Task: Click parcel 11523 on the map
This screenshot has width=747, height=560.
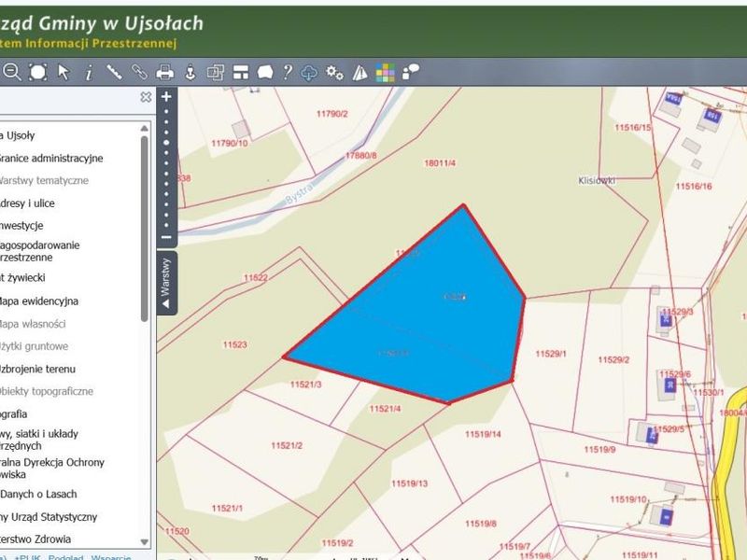Action: (x=235, y=344)
